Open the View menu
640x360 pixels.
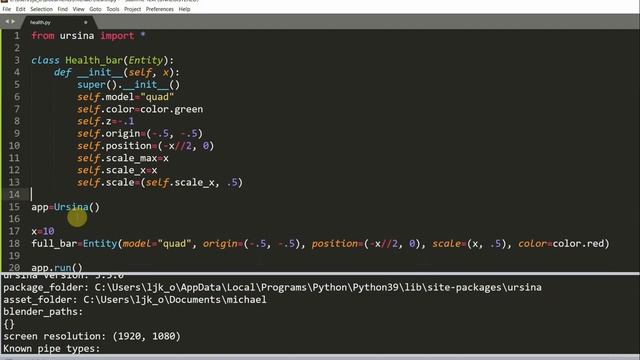(78, 9)
